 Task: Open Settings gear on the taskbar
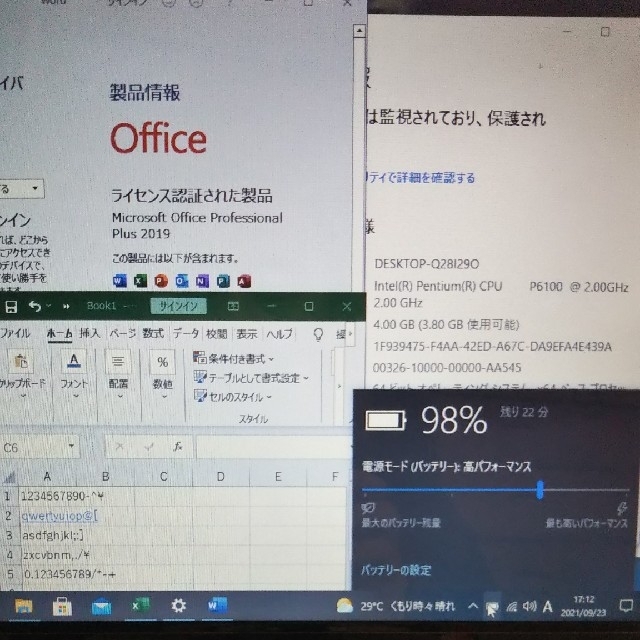click(x=179, y=606)
